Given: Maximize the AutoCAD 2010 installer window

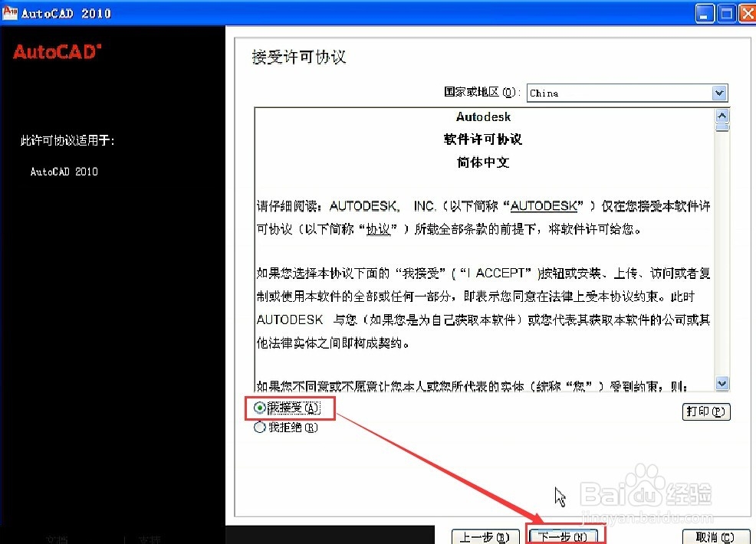Looking at the screenshot, I should pyautogui.click(x=726, y=14).
